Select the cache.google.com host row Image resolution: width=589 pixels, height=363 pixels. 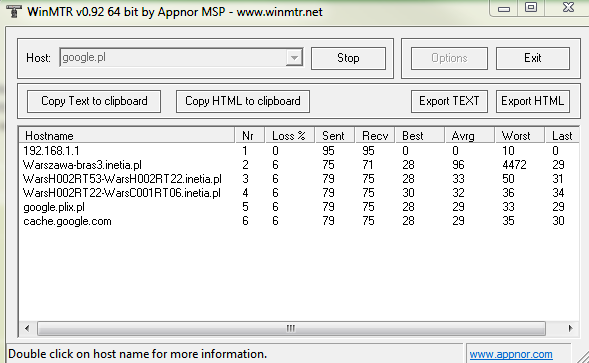click(299, 221)
